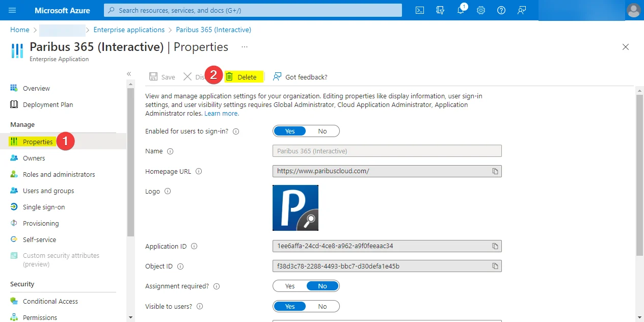Viewport: 644px width, 322px height.
Task: Show info tooltip for Name field
Action: click(x=170, y=151)
